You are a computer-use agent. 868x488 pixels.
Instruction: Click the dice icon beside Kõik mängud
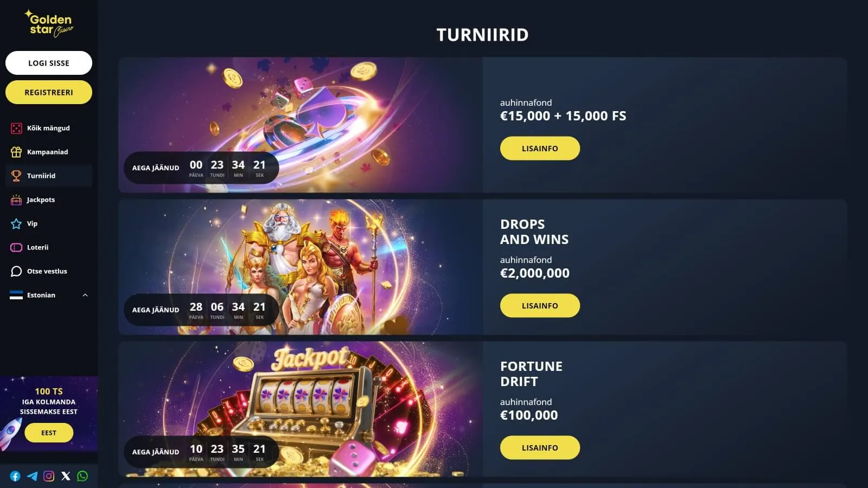(16, 128)
